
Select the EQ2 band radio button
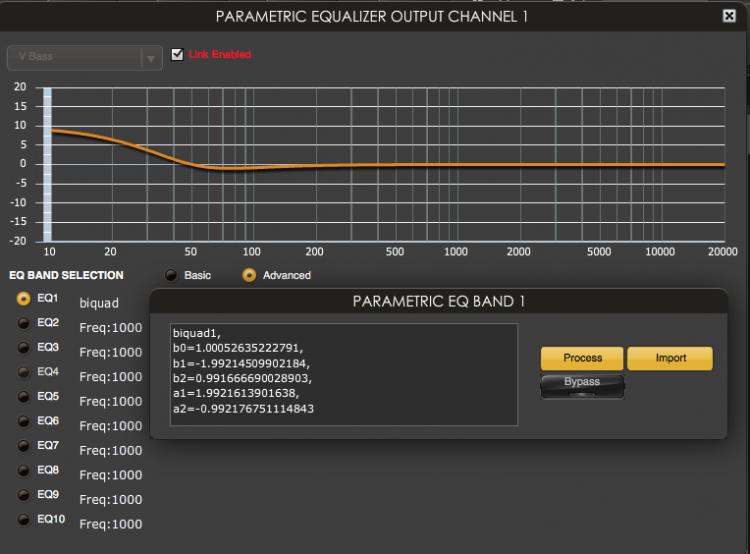tap(23, 323)
